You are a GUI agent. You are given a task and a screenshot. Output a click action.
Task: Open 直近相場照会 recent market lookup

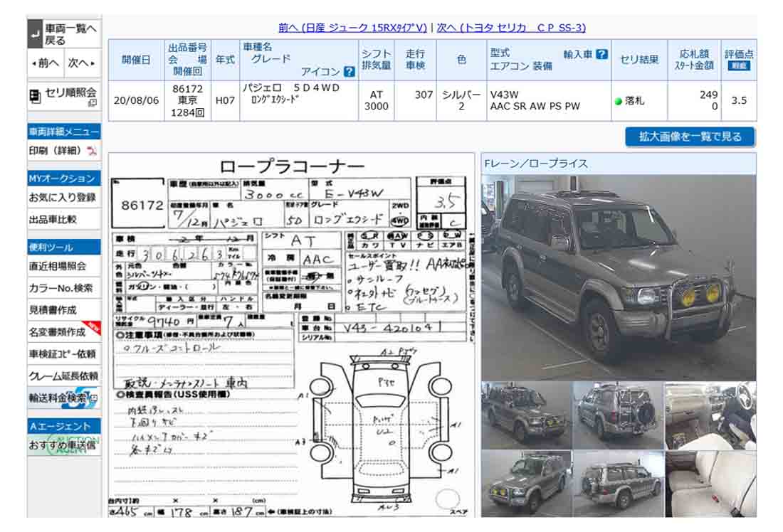[64, 267]
